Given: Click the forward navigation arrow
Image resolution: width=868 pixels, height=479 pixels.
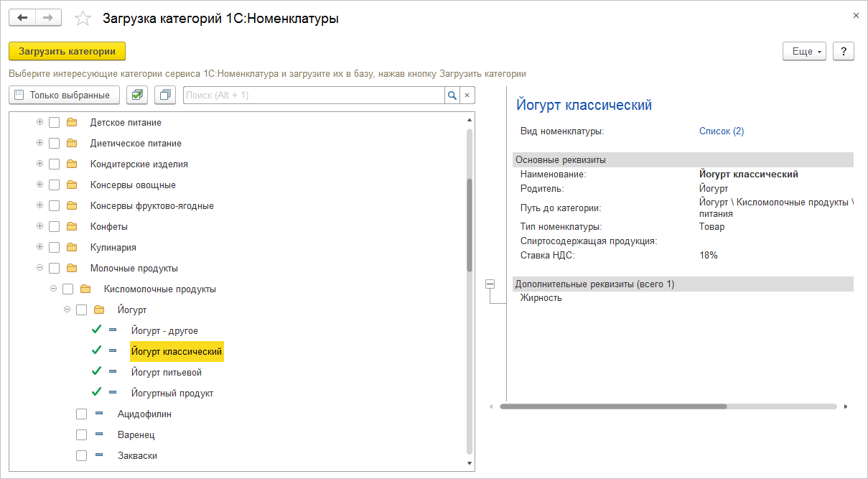Looking at the screenshot, I should coord(48,18).
